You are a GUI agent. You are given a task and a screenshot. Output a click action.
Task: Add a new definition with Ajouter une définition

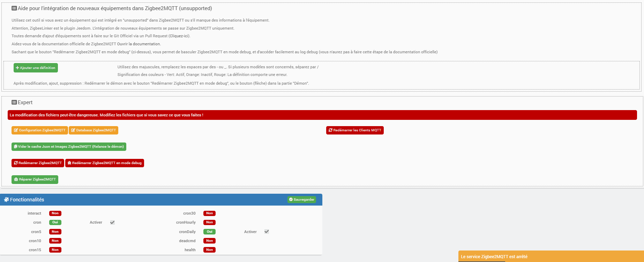tap(36, 68)
